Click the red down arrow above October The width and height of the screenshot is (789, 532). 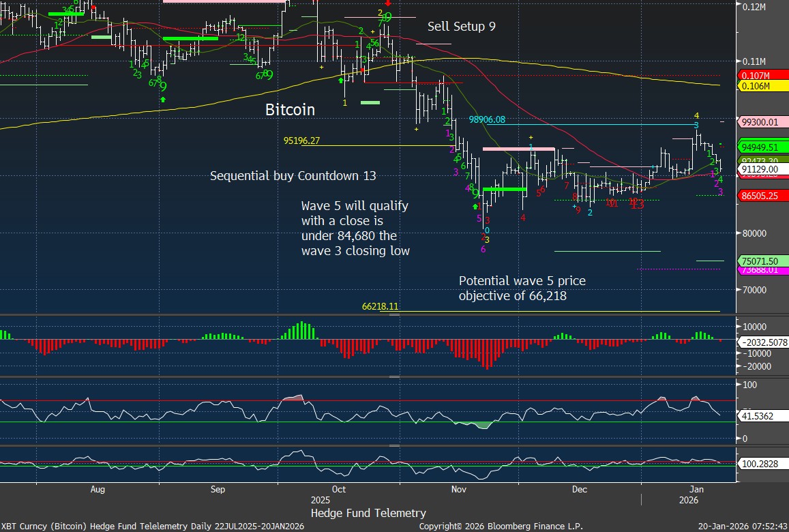click(x=387, y=3)
